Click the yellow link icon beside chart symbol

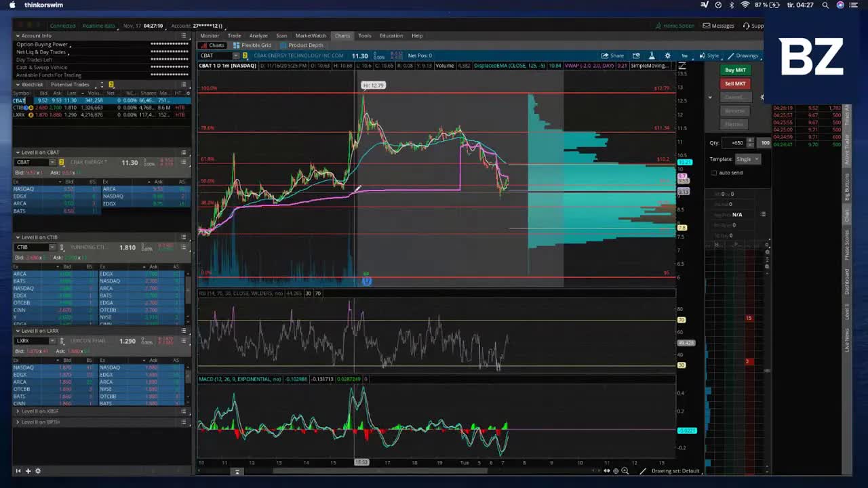(x=245, y=56)
